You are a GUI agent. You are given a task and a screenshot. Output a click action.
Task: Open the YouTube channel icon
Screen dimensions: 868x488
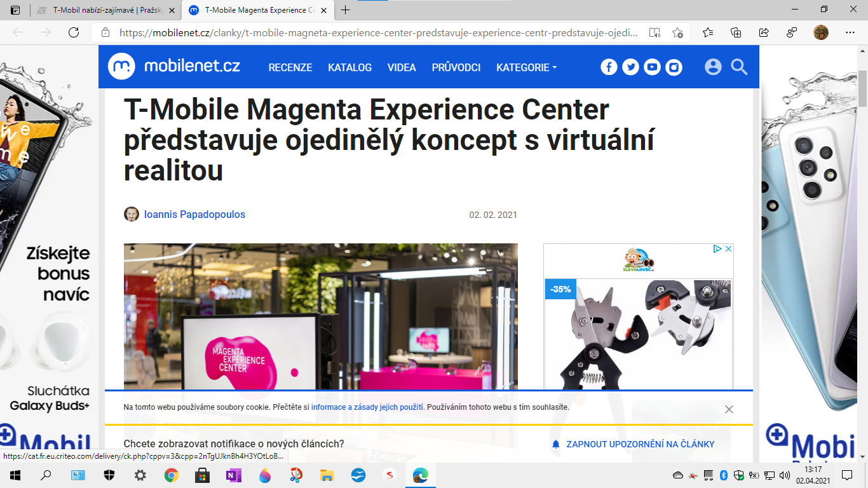point(652,67)
